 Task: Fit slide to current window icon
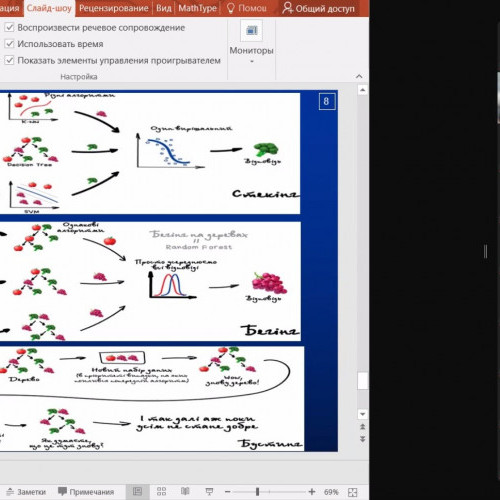point(352,492)
